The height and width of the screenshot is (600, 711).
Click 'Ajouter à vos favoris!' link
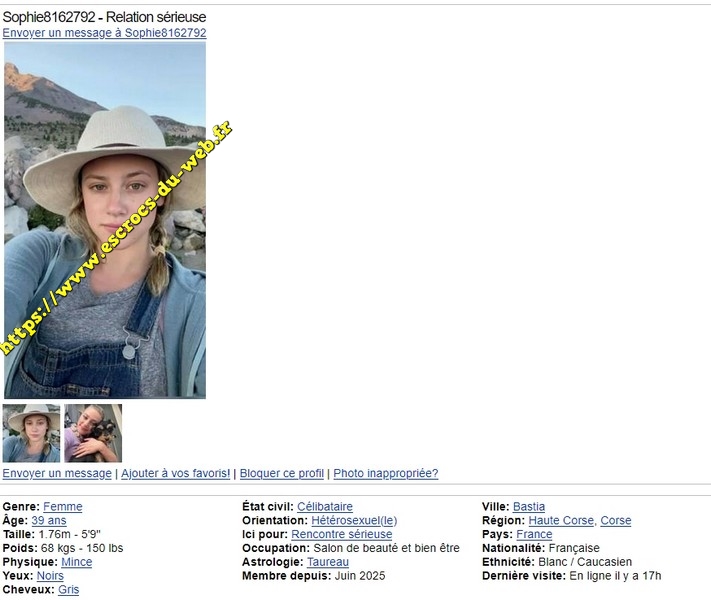(176, 473)
